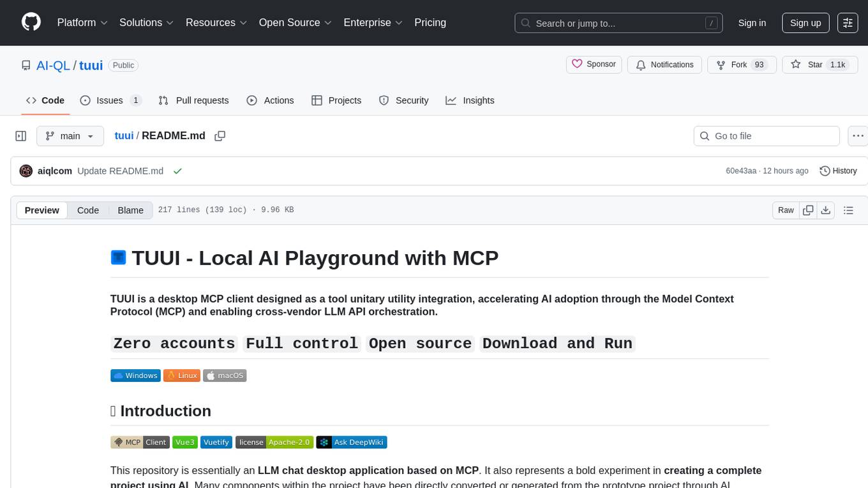Open the main branch dropdown
This screenshot has height=488, width=868.
[x=70, y=136]
